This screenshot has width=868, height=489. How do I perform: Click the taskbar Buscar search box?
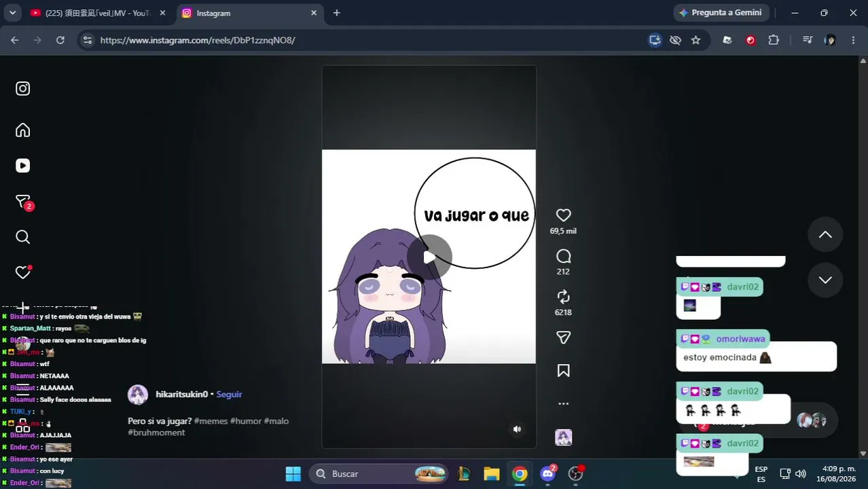[380, 474]
